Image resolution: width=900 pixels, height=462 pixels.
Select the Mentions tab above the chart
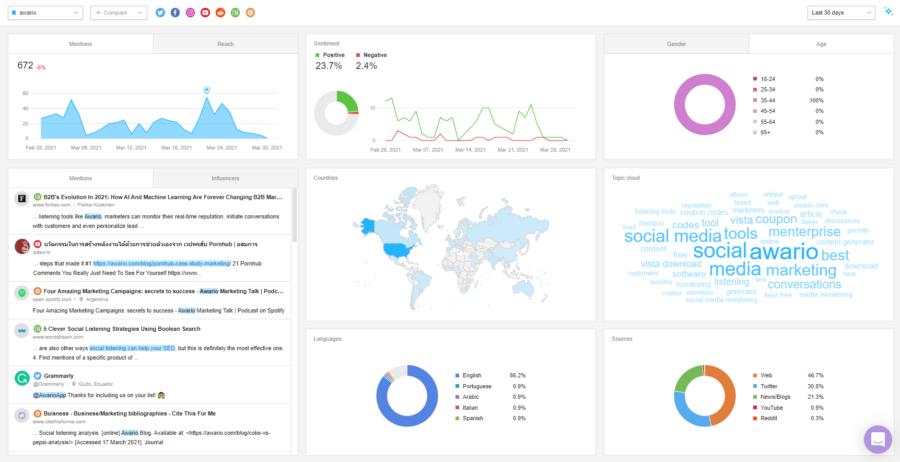coord(80,44)
